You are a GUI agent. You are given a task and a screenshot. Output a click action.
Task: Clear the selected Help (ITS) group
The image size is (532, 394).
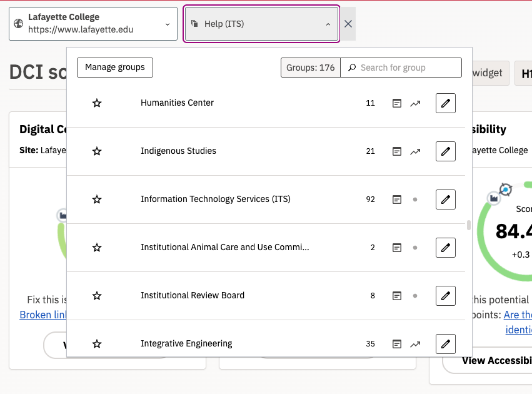(348, 24)
